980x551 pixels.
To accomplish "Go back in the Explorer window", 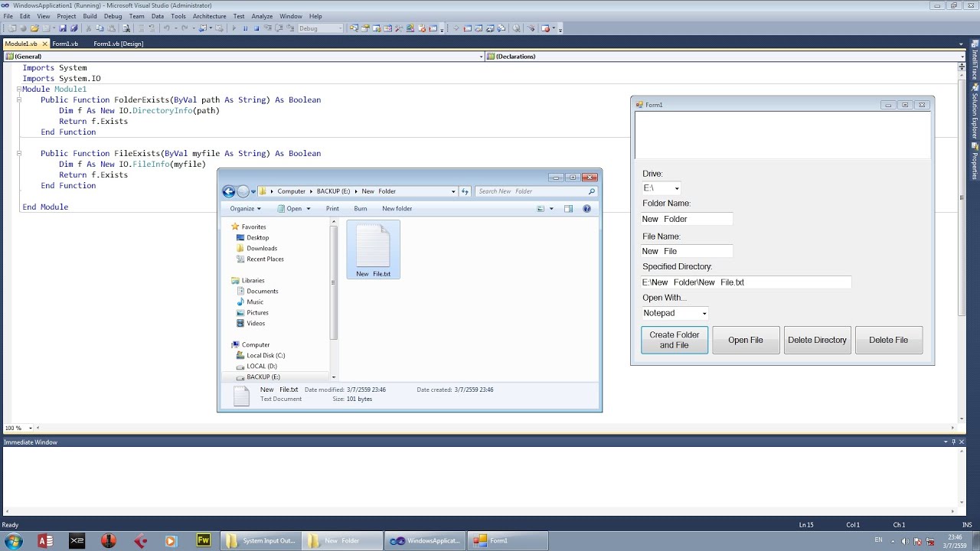I will click(x=228, y=191).
